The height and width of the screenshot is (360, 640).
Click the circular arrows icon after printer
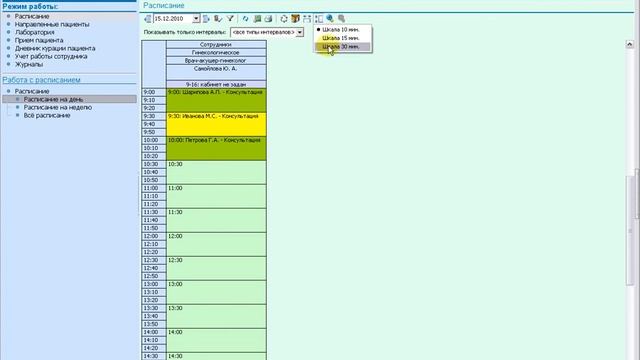tap(284, 19)
